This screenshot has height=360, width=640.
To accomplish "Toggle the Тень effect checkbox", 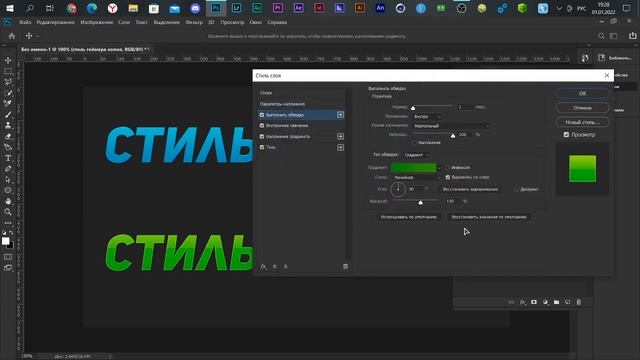I will 262,147.
